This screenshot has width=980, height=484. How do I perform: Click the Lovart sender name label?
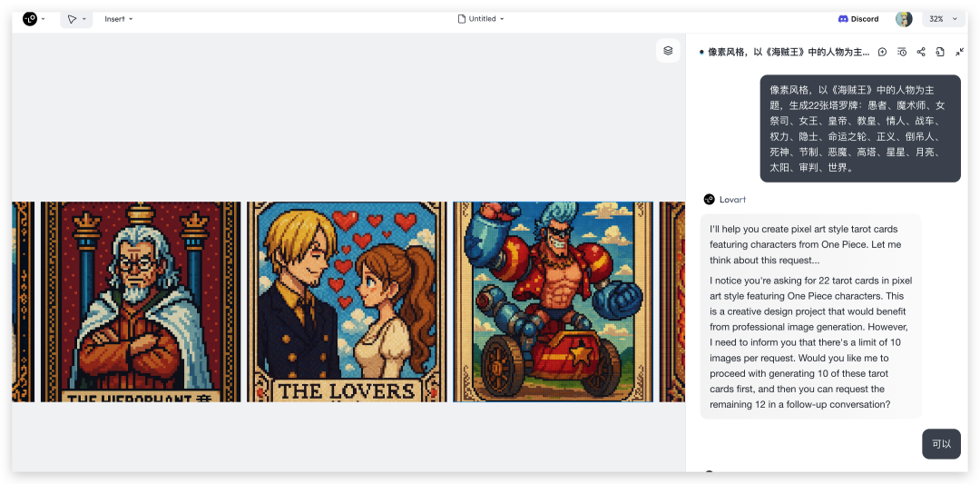click(732, 200)
